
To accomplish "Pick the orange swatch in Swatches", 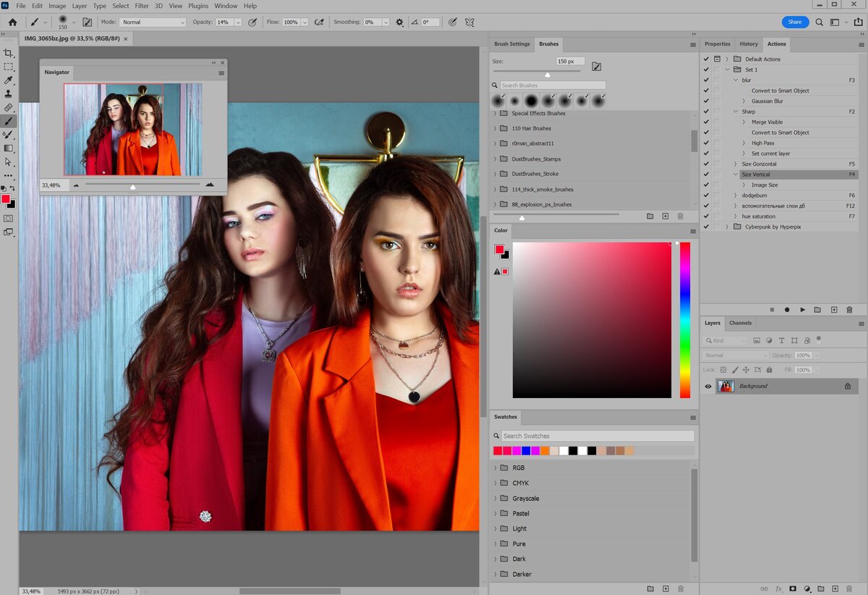I will point(545,451).
